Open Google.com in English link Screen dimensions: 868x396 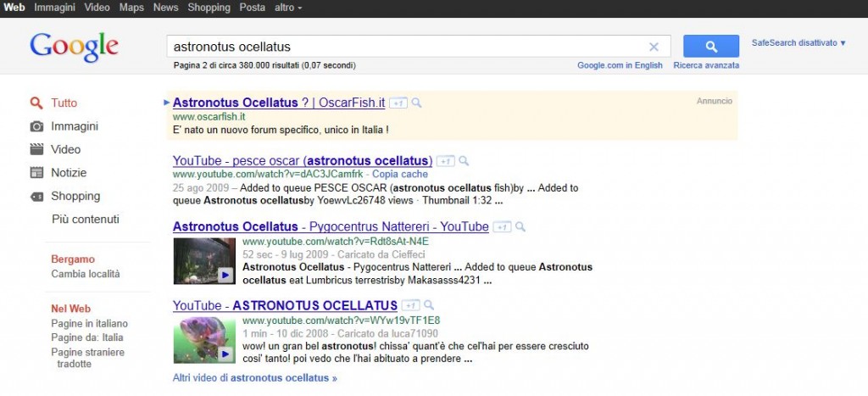[x=620, y=65]
